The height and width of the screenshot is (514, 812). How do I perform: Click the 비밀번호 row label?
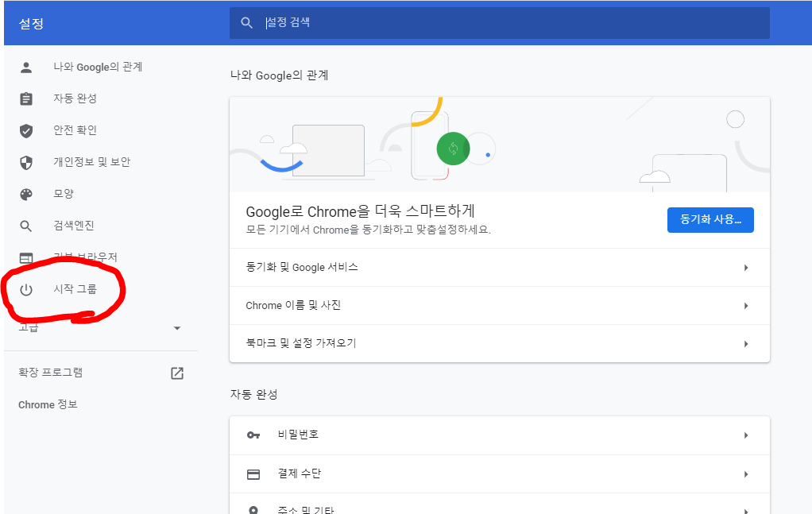[x=298, y=435]
